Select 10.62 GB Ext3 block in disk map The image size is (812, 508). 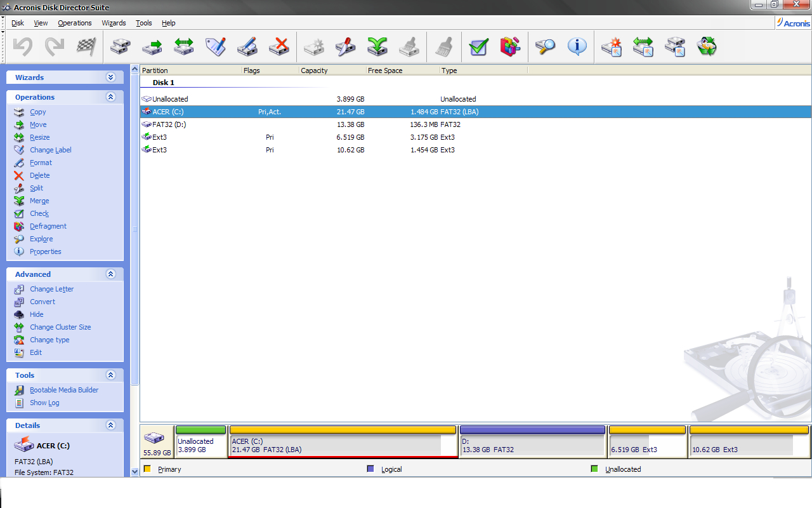(749, 442)
